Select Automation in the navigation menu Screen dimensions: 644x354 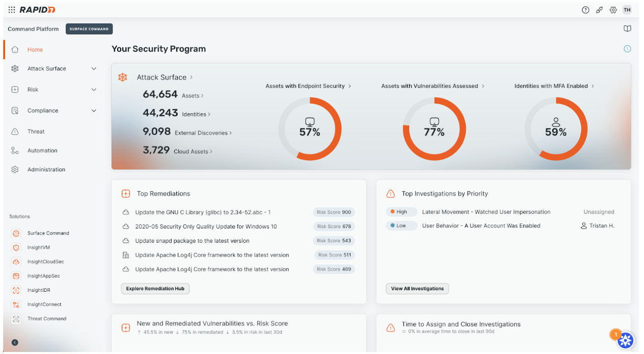[x=42, y=151]
